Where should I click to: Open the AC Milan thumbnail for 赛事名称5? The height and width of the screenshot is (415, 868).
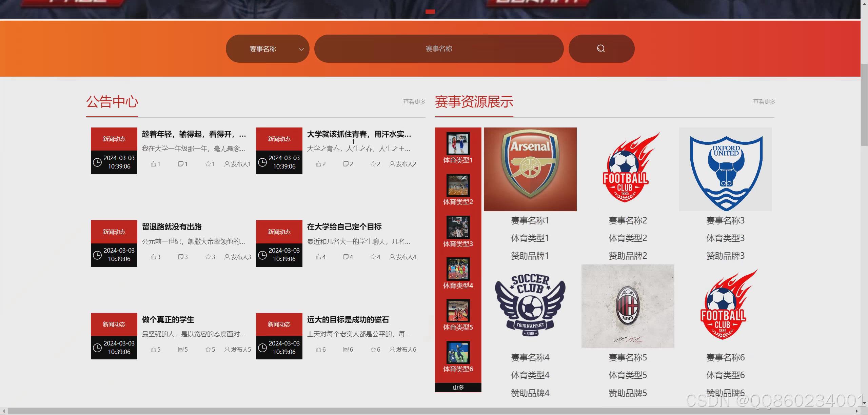[x=628, y=306]
